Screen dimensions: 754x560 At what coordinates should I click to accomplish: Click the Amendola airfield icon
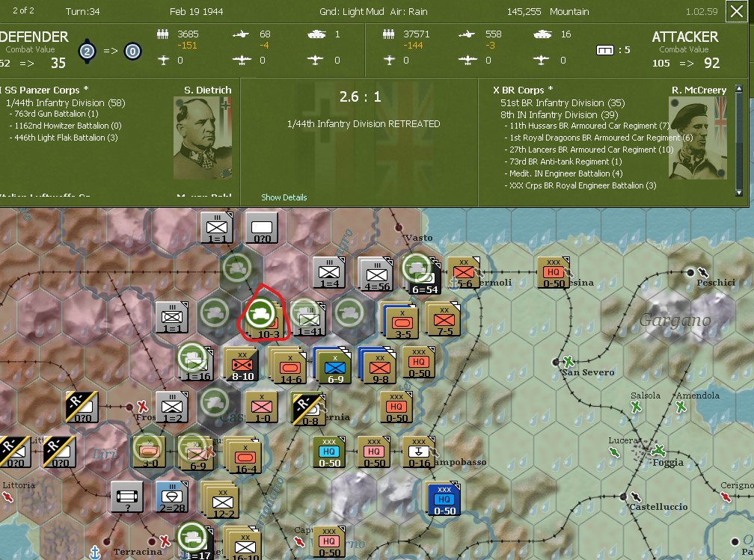(681, 407)
